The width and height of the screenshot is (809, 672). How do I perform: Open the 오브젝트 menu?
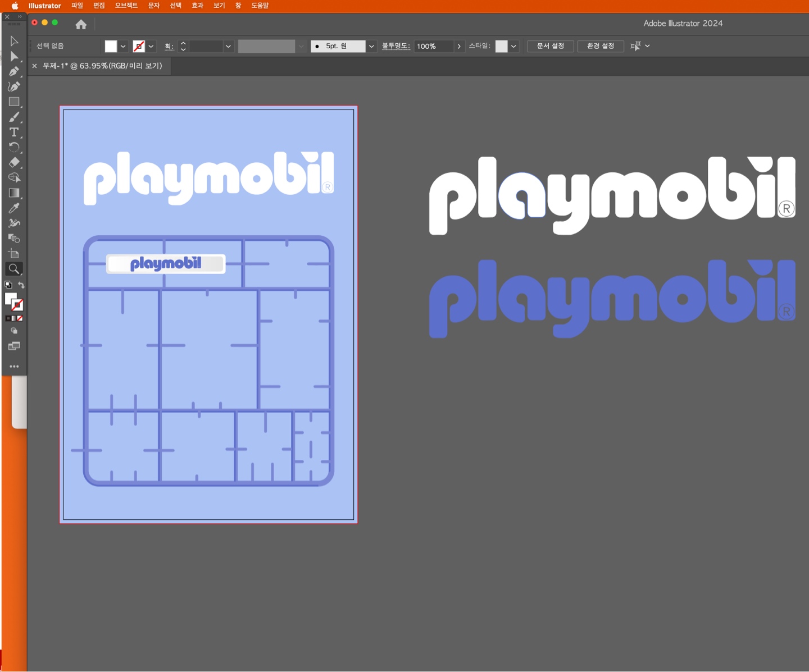[126, 6]
